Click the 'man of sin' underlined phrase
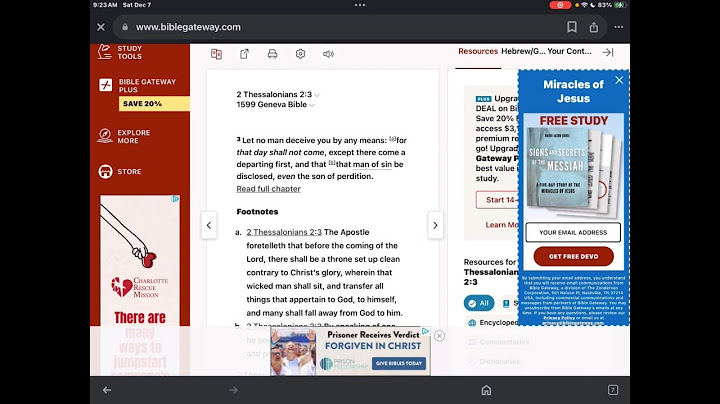This screenshot has width=720, height=404. click(x=372, y=164)
